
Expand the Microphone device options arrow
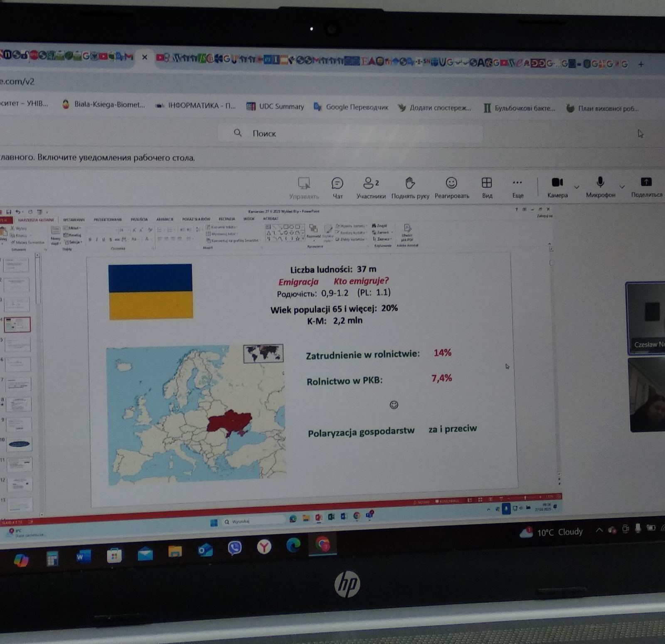622,187
